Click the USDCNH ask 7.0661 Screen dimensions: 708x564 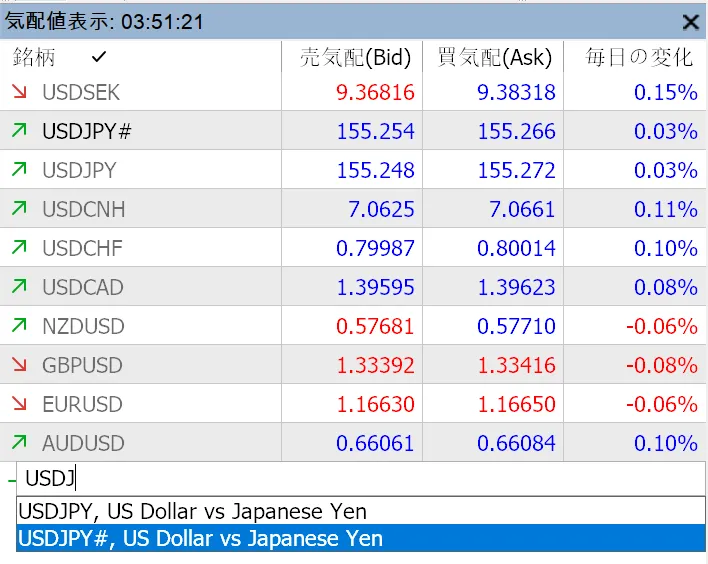pyautogui.click(x=522, y=210)
